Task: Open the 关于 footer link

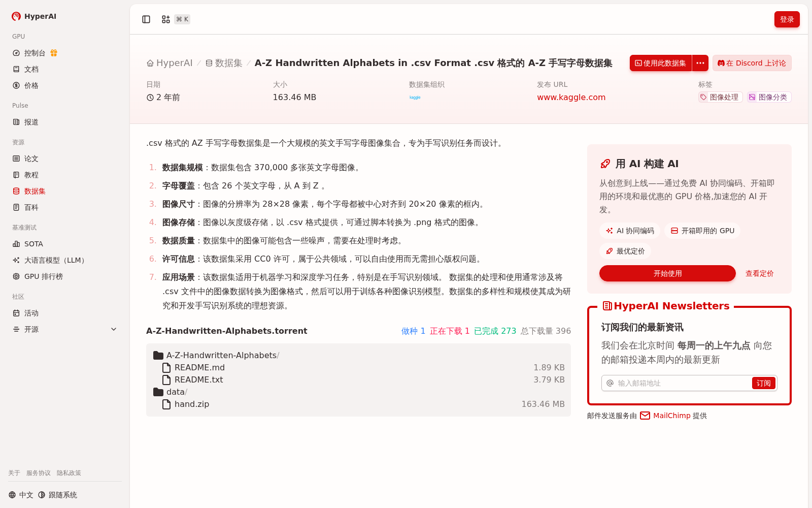Action: click(14, 473)
